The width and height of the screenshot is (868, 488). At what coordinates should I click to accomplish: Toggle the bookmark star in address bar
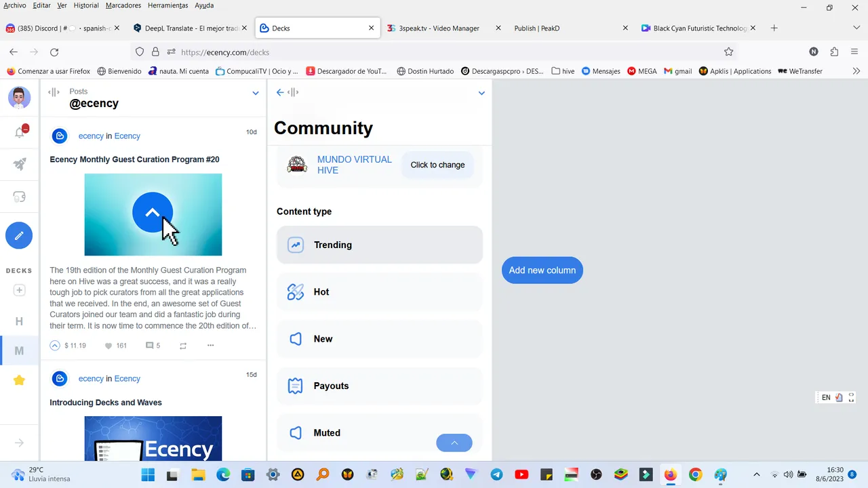coord(729,52)
